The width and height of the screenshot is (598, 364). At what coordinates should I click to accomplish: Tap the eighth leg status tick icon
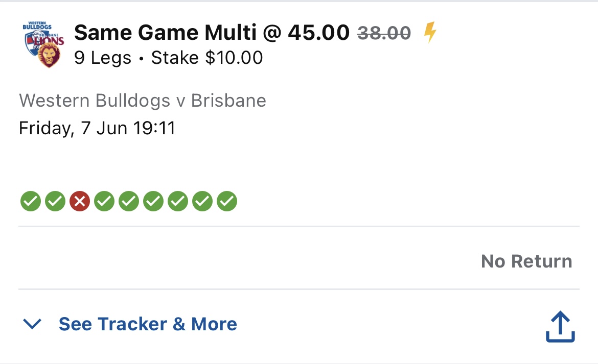(x=202, y=201)
